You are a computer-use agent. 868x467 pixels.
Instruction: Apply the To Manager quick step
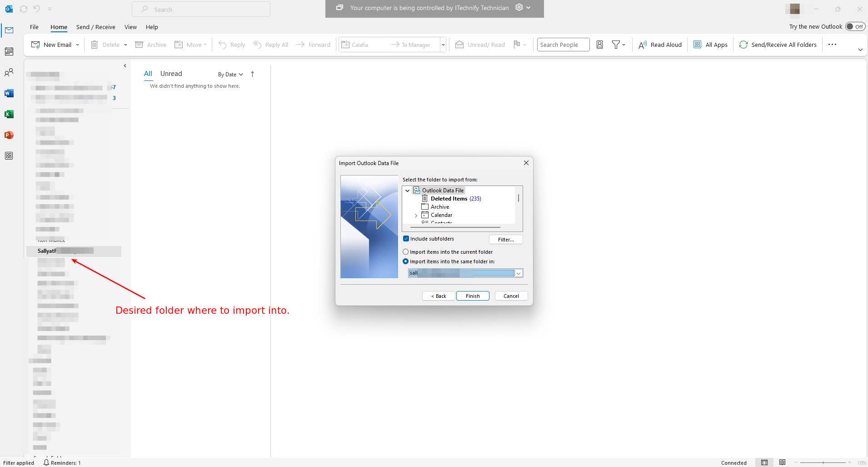[x=411, y=45]
